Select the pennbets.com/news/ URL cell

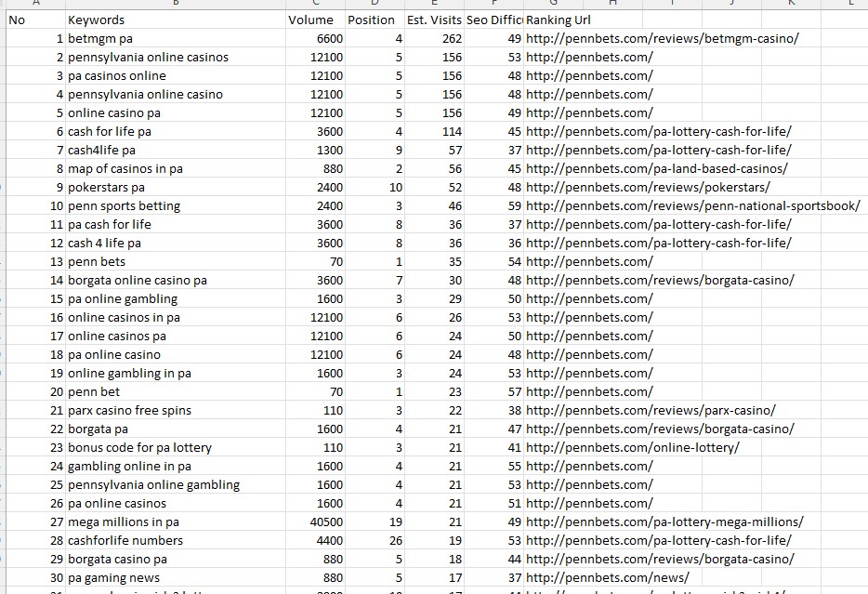[607, 578]
